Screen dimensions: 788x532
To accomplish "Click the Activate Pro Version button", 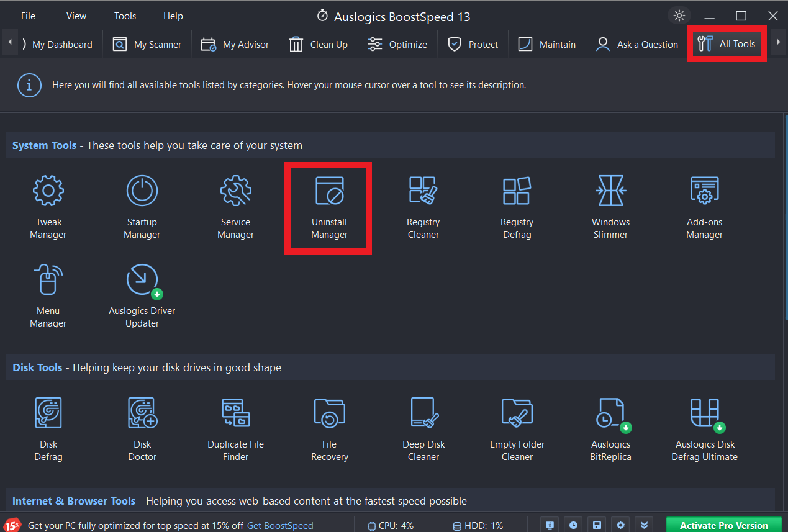I will (x=723, y=525).
